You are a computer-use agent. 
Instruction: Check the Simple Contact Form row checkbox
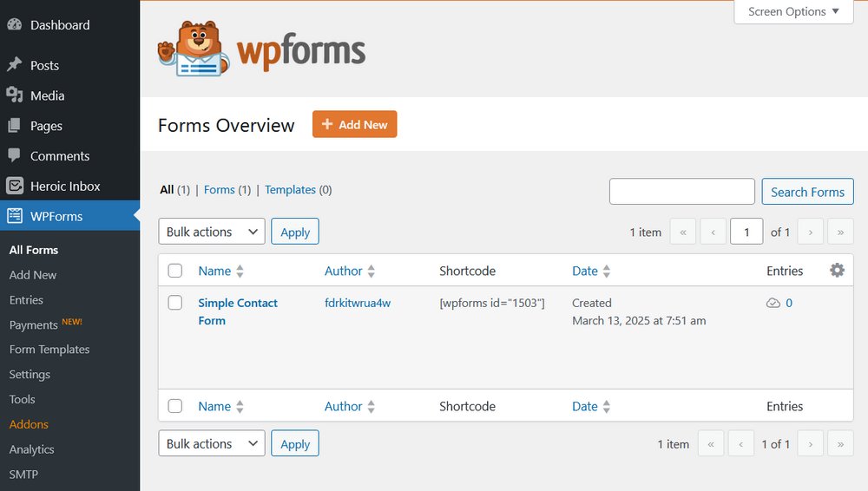(175, 303)
